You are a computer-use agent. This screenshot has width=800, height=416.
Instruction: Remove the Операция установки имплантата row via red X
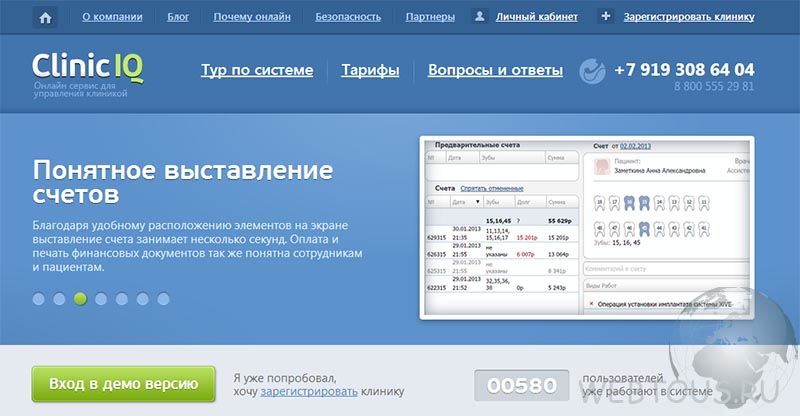pyautogui.click(x=591, y=304)
